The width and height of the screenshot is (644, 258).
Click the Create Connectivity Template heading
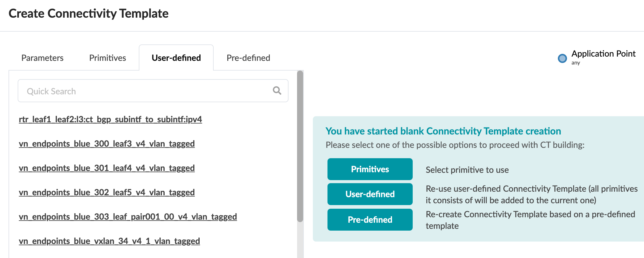89,13
